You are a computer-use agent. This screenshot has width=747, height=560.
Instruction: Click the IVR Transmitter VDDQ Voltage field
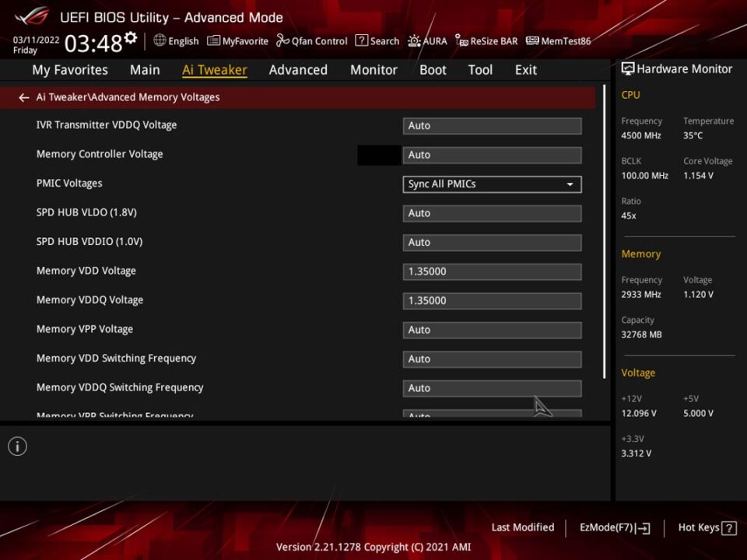click(x=492, y=126)
